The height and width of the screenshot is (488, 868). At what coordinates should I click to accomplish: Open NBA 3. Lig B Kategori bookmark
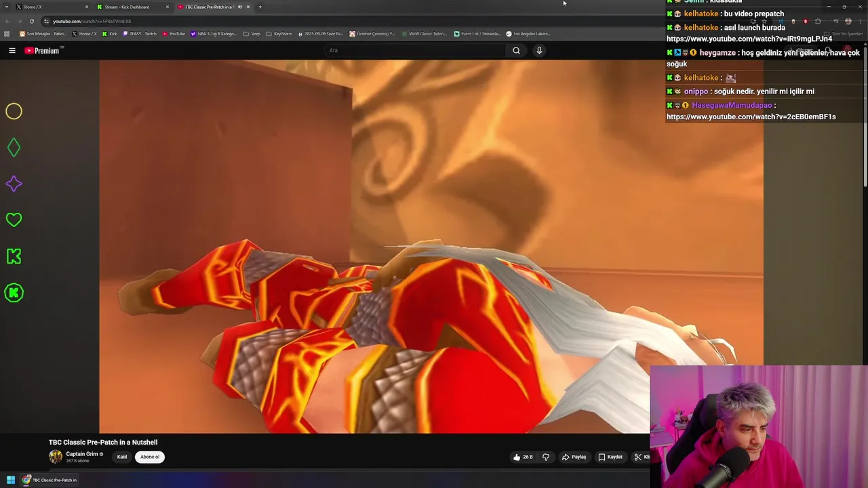coord(214,34)
